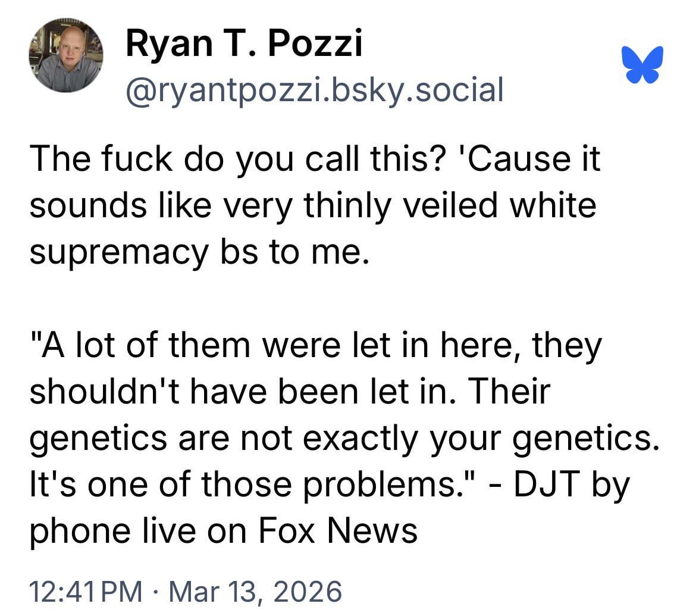Click the line starting "The fuck do you call this?"
This screenshot has height=616, width=696.
[x=315, y=161]
